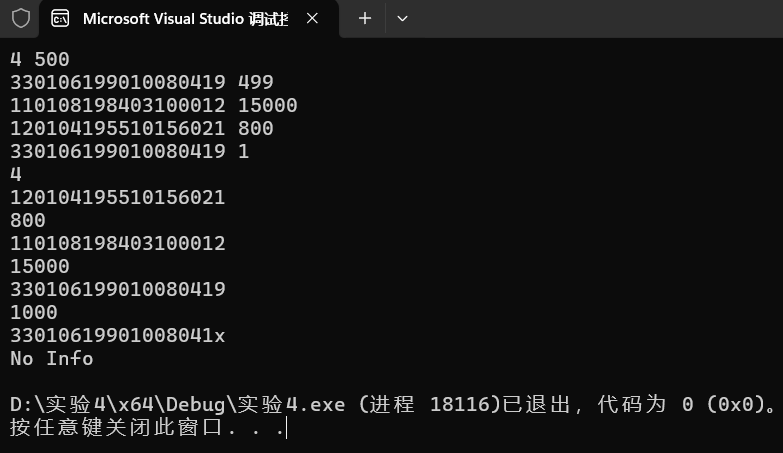The image size is (783, 453).
Task: Expand the terminal profile dropdown chevron
Action: (402, 19)
